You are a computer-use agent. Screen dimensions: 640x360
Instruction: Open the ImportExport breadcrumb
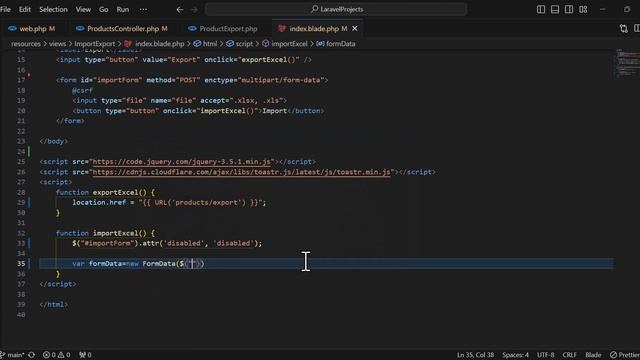click(x=95, y=44)
